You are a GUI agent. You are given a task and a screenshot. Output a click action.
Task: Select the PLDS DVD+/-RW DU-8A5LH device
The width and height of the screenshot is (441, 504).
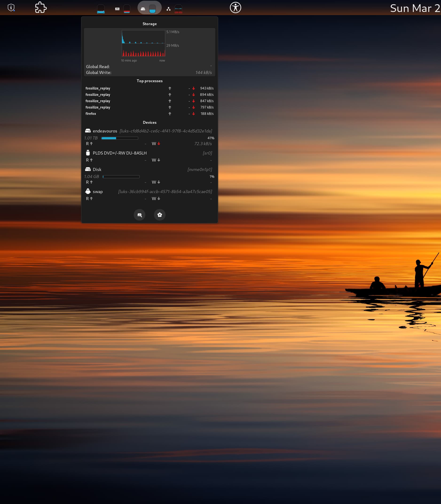pos(120,153)
